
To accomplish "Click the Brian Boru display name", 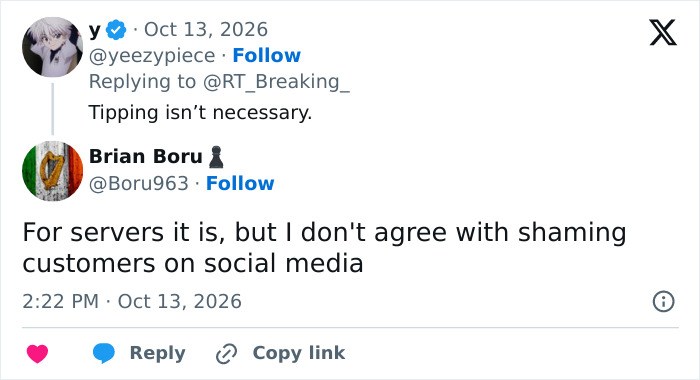I will [146, 157].
